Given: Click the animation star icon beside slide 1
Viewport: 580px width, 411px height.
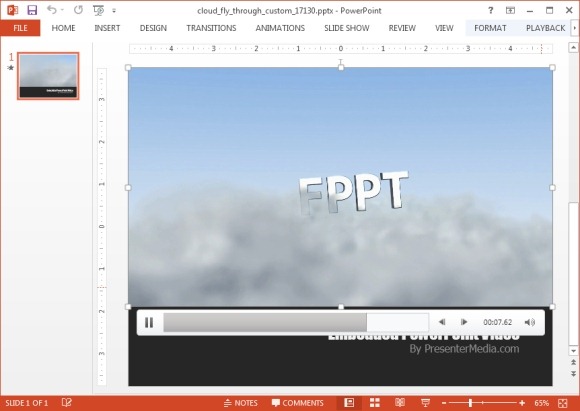Looking at the screenshot, I should [x=10, y=67].
